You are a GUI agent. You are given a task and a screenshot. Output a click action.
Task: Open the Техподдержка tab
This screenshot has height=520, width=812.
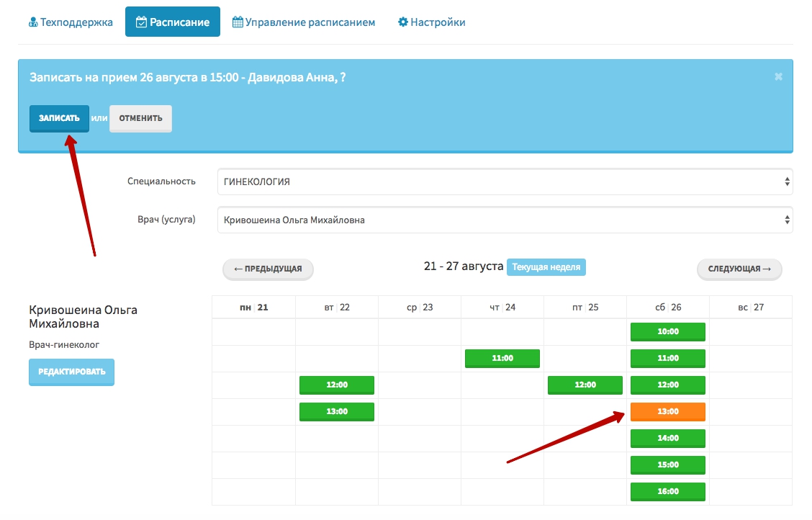[71, 22]
